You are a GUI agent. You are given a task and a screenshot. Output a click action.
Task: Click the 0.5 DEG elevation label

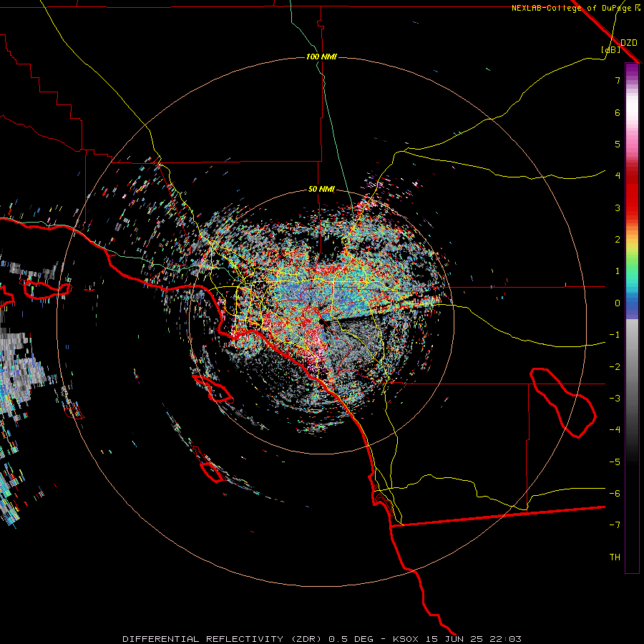(x=351, y=639)
